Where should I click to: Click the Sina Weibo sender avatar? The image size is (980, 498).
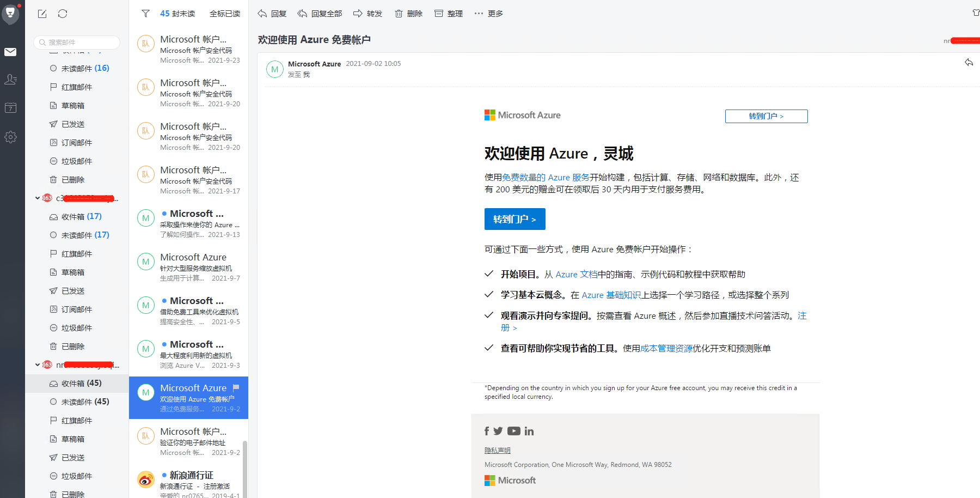146,479
